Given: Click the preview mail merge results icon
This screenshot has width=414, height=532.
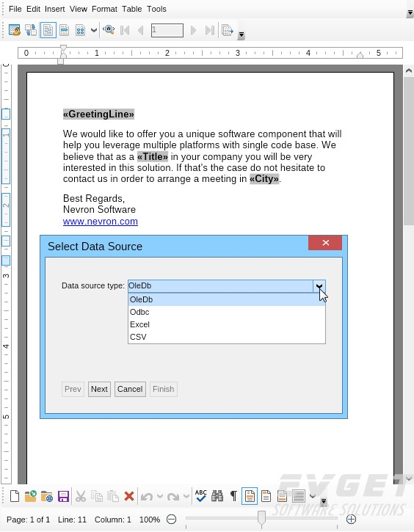Looking at the screenshot, I should [x=109, y=30].
